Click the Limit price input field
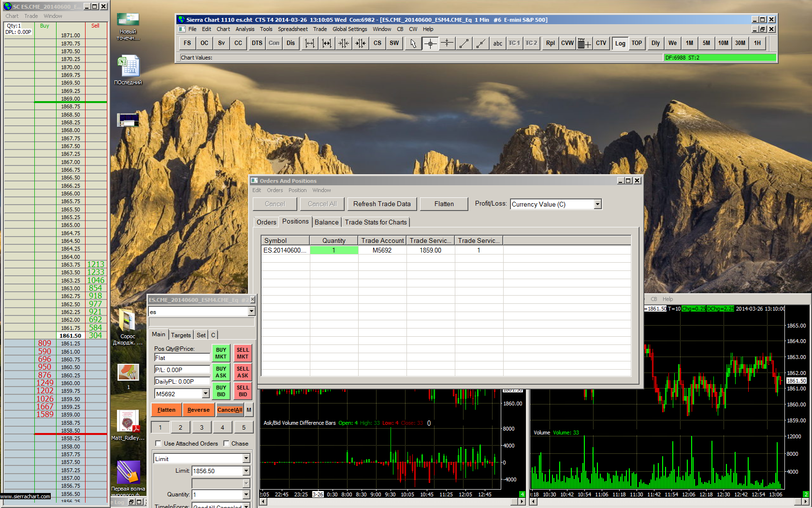 [x=216, y=471]
